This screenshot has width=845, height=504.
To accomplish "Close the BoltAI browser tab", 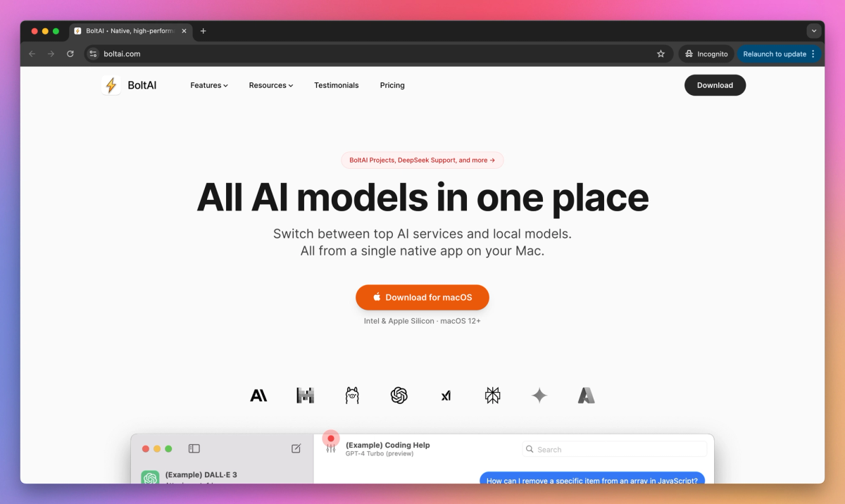I will [184, 31].
